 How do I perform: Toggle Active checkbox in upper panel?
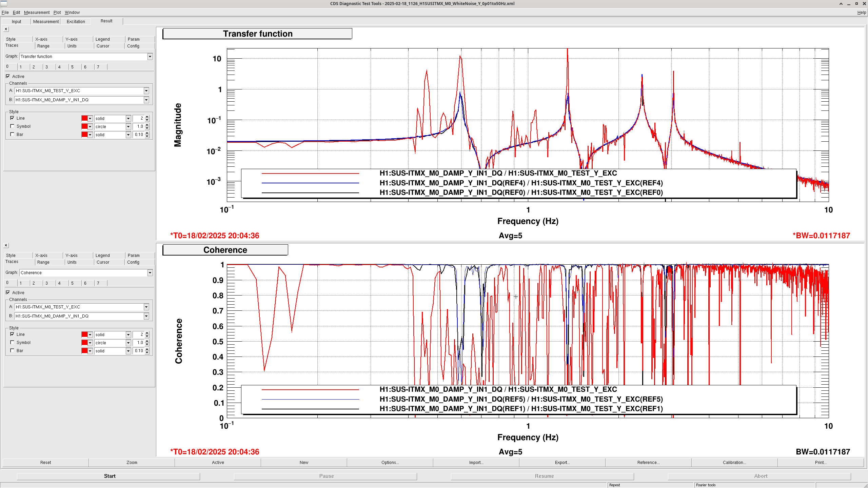click(x=8, y=76)
